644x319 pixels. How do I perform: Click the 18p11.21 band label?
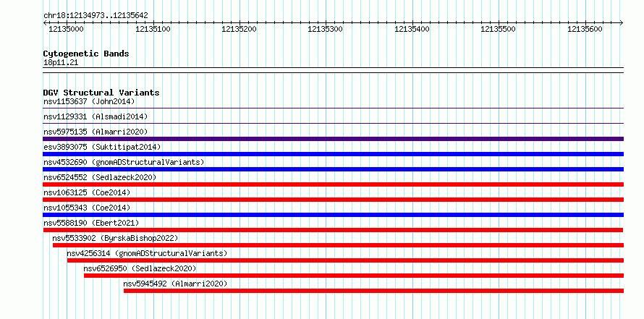(x=61, y=63)
